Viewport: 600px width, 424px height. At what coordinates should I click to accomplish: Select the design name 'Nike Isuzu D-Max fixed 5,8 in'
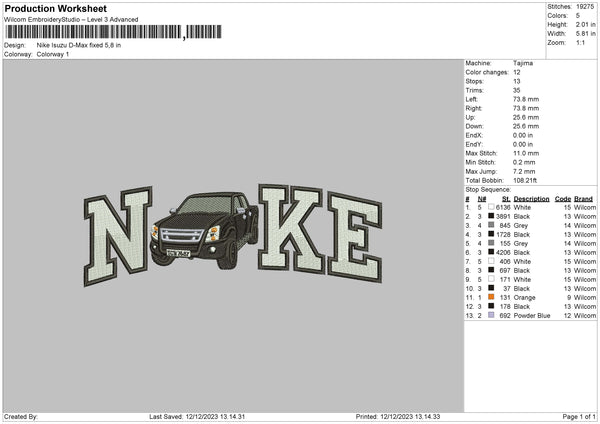point(79,45)
